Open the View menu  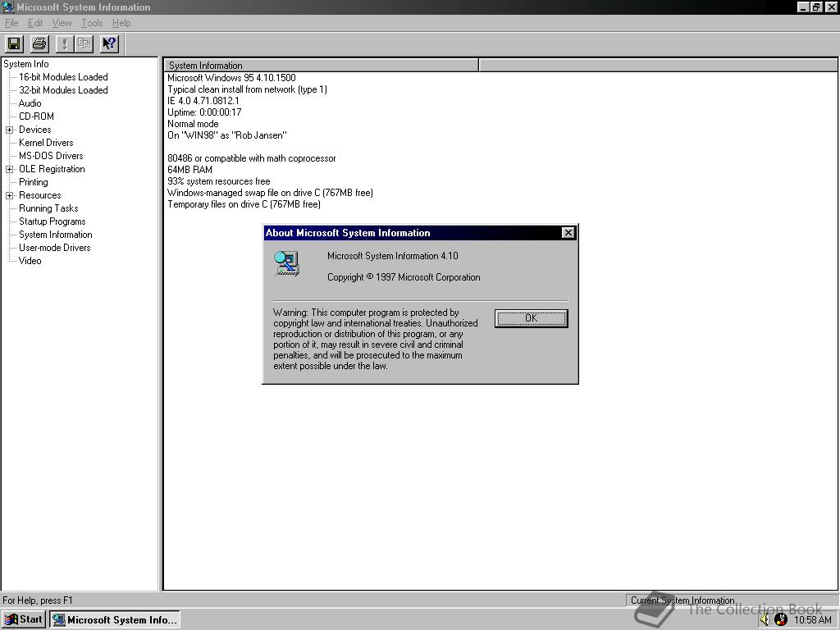tap(62, 23)
